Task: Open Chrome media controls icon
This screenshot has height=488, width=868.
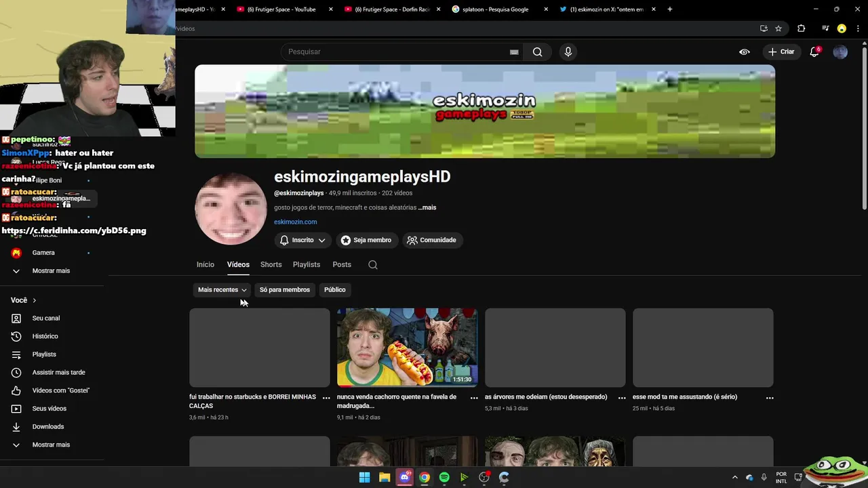Action: 825,28
